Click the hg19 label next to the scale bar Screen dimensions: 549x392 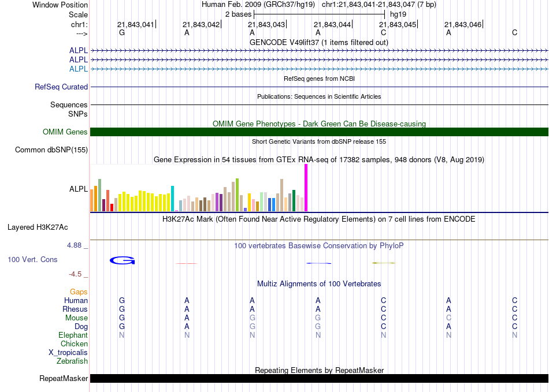click(398, 14)
